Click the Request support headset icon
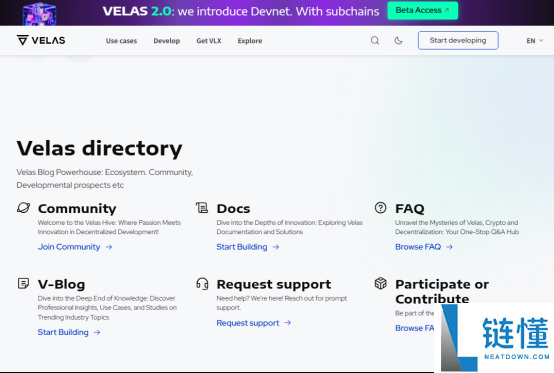Screen dimensions: 554x373 [202, 284]
